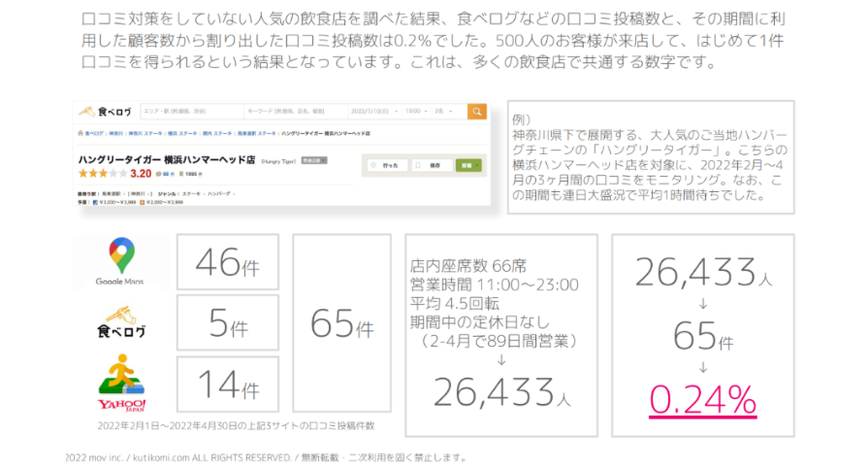Click the dinner budget icon beside ¥3,000~¥3,999
The width and height of the screenshot is (868, 468).
click(94, 202)
